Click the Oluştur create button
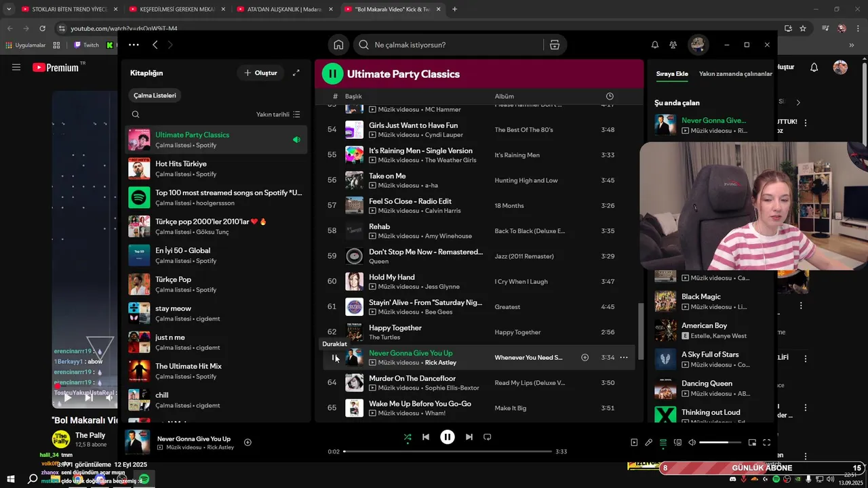This screenshot has width=868, height=488. tap(260, 73)
